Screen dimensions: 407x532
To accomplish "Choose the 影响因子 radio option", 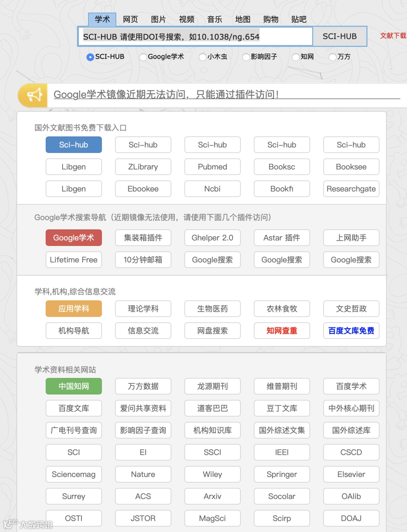I will click(x=246, y=57).
